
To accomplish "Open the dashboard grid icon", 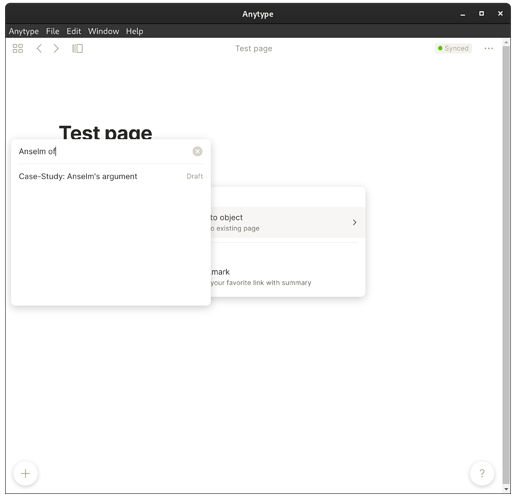I will pos(18,49).
